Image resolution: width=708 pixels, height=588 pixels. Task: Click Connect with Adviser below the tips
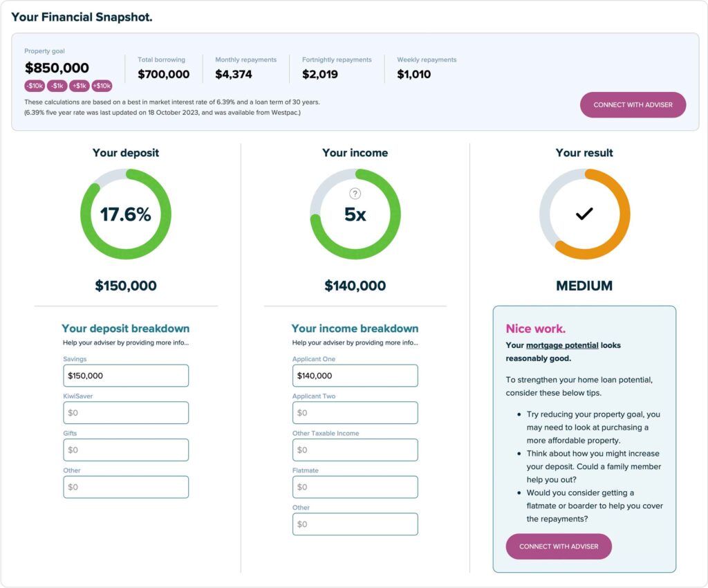pos(559,546)
